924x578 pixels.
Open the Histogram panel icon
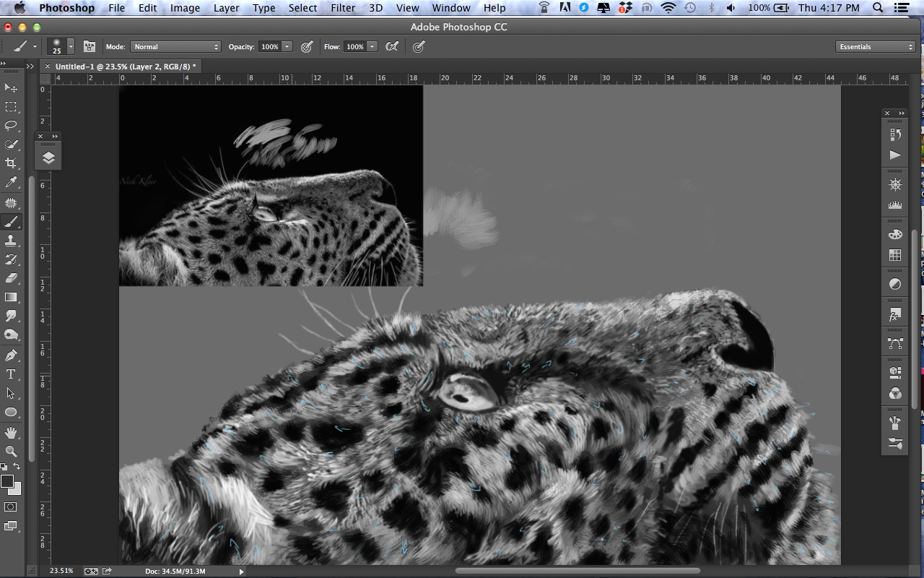[895, 205]
